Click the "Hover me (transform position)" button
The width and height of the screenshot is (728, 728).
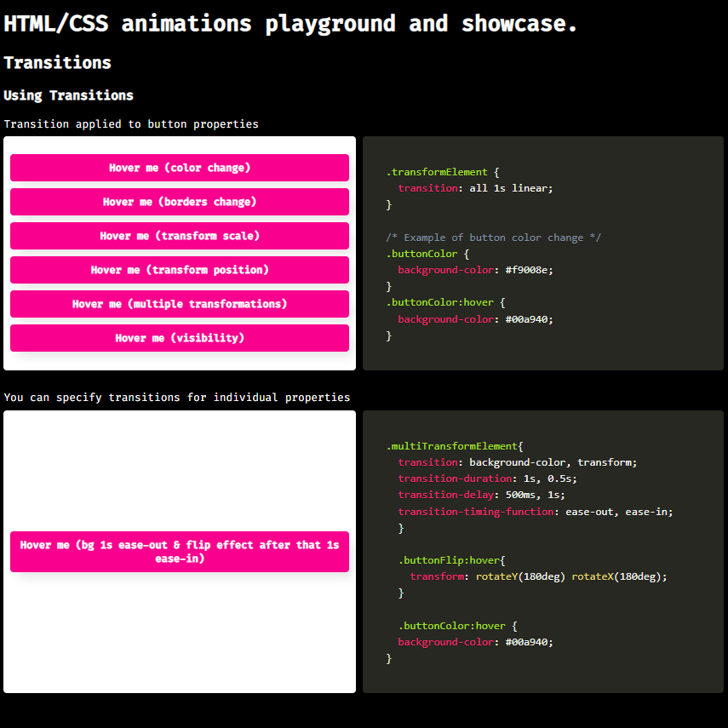180,270
